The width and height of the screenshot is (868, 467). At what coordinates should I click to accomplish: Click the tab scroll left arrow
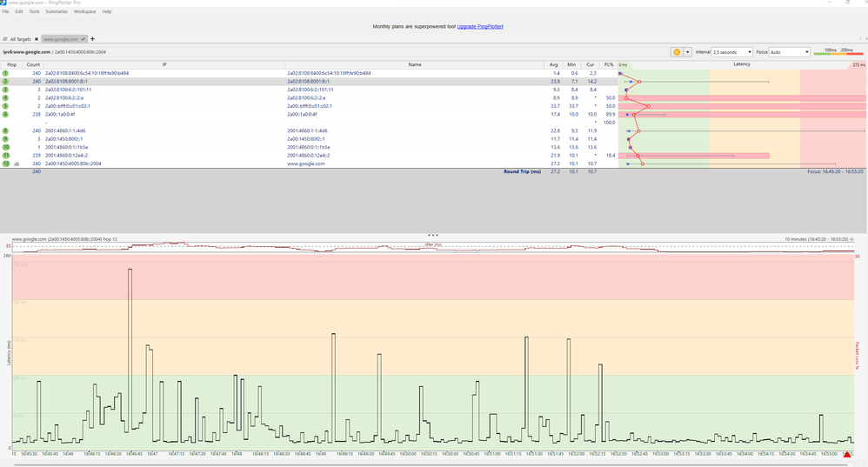coord(859,39)
